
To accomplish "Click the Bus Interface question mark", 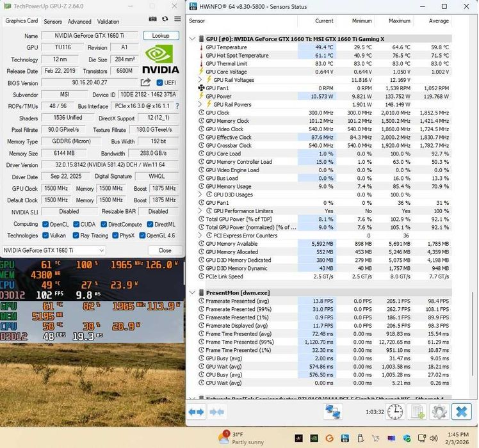I will coord(177,106).
